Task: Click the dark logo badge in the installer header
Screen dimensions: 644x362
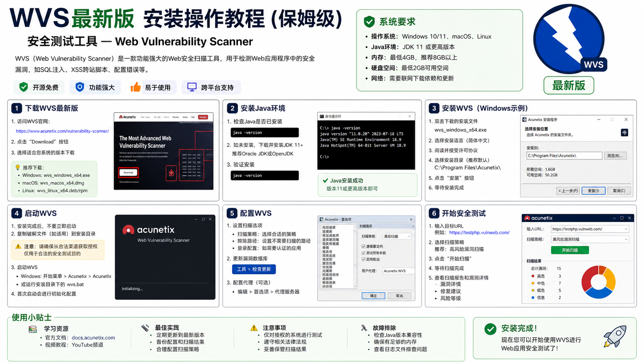Action: pyautogui.click(x=624, y=132)
